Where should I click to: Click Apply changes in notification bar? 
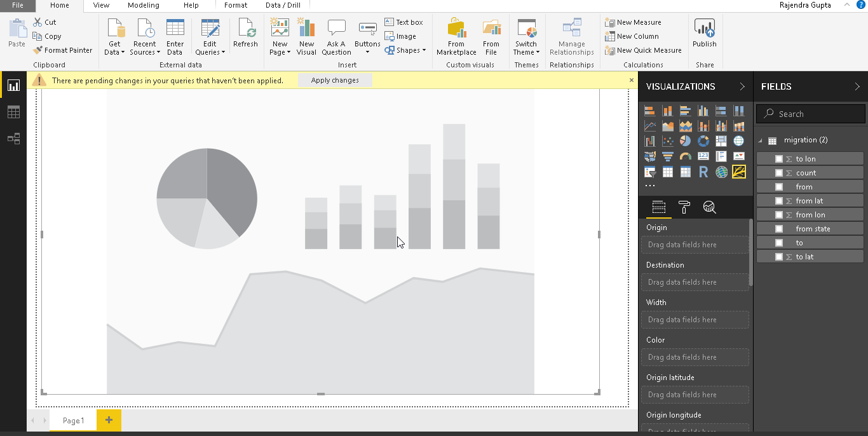click(335, 80)
